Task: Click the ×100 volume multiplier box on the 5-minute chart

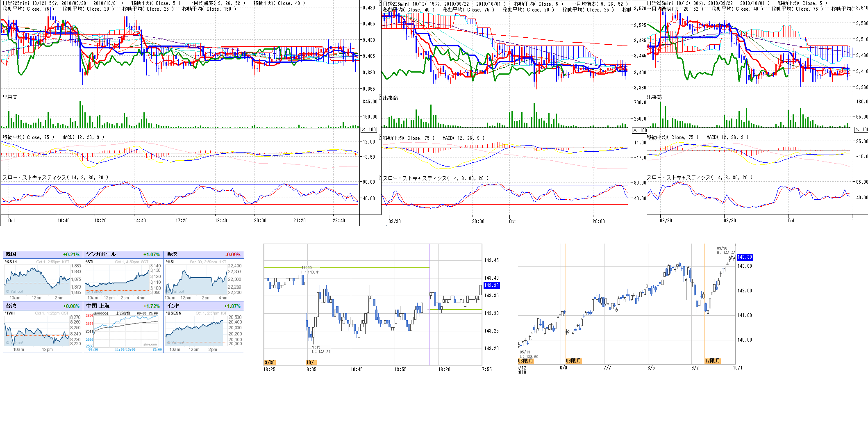Action: tap(369, 130)
